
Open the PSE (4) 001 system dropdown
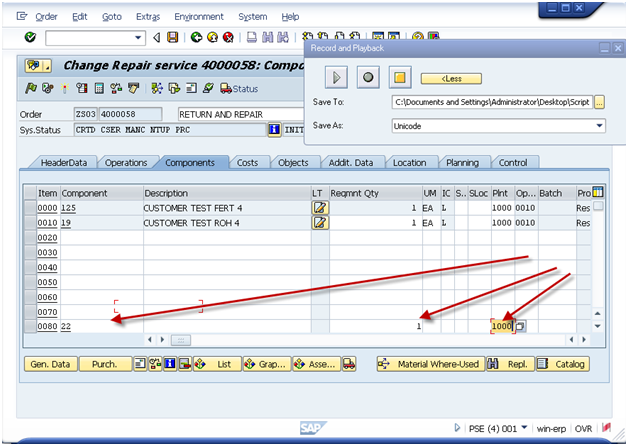coord(525,428)
